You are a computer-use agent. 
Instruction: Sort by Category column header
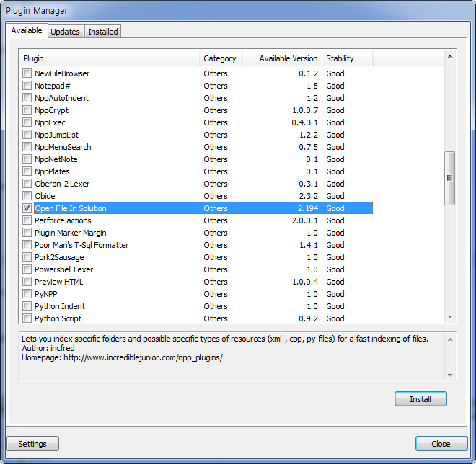pyautogui.click(x=221, y=58)
